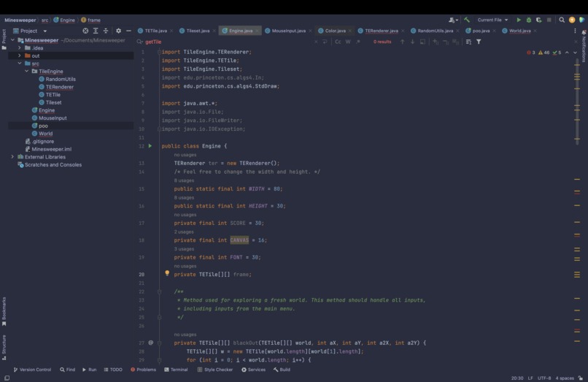The image size is (588, 382).
Task: Open Notifications sidebar button
Action: coord(584,47)
